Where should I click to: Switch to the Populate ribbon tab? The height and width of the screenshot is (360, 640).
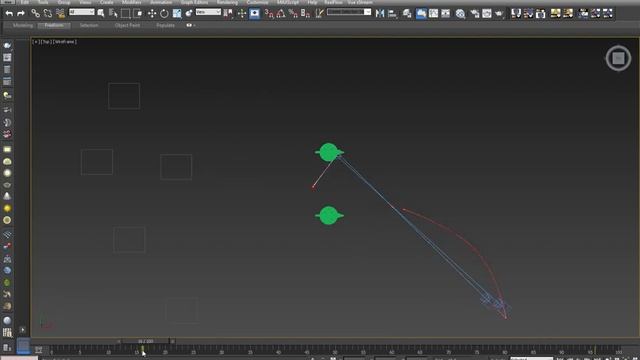165,25
